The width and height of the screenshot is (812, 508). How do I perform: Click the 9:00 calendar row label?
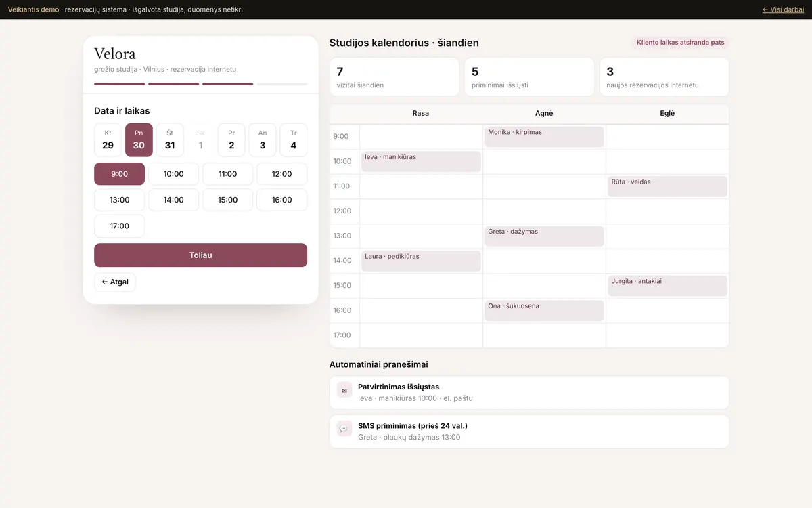pyautogui.click(x=341, y=137)
